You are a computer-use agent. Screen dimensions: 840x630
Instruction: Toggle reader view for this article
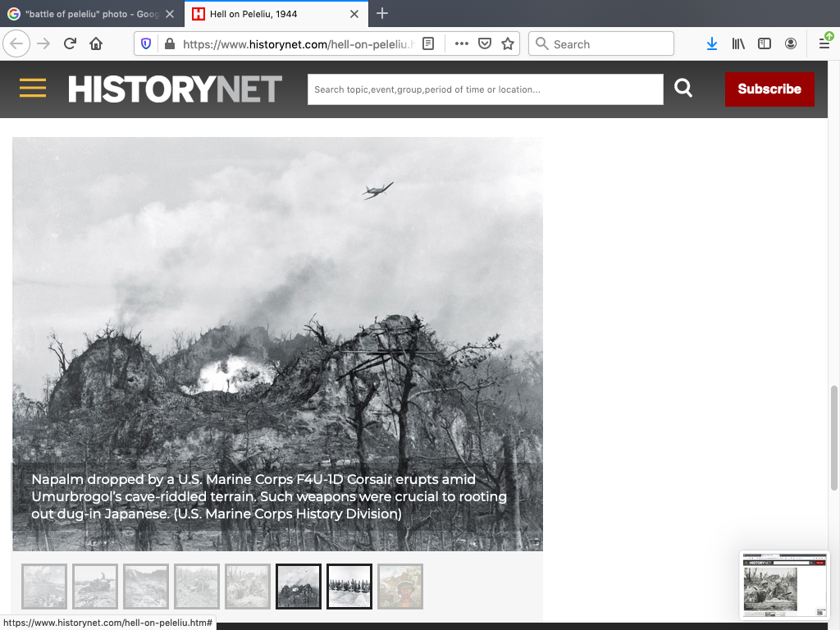[x=428, y=44]
